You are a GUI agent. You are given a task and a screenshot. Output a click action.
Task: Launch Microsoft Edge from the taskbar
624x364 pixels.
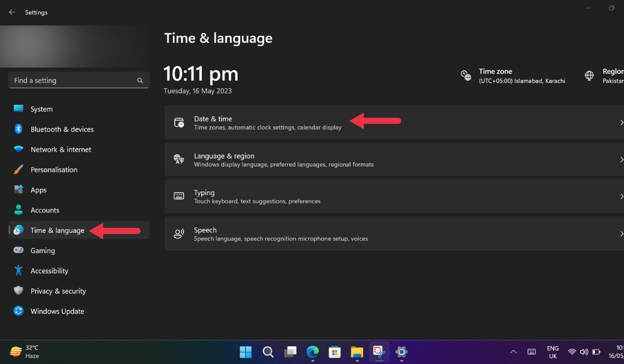pos(312,352)
